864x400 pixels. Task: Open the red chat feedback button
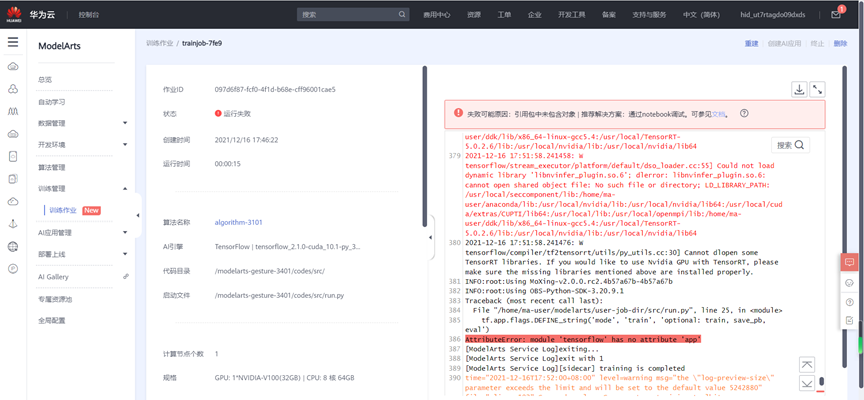pos(849,262)
